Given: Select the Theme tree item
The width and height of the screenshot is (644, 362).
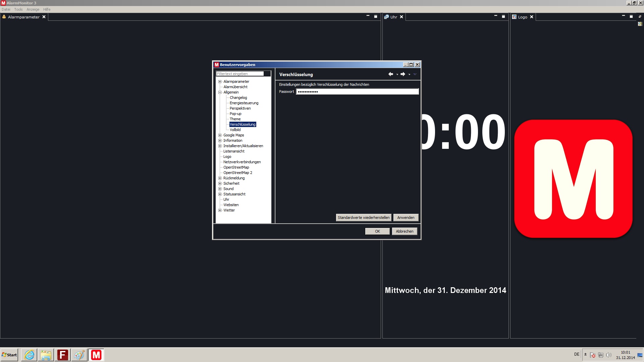Looking at the screenshot, I should 235,119.
